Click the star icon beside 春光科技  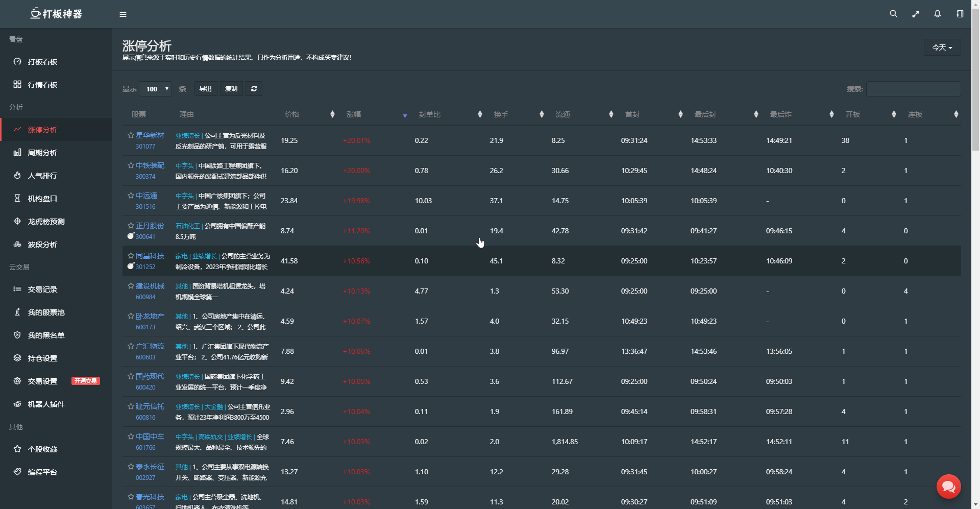point(131,497)
